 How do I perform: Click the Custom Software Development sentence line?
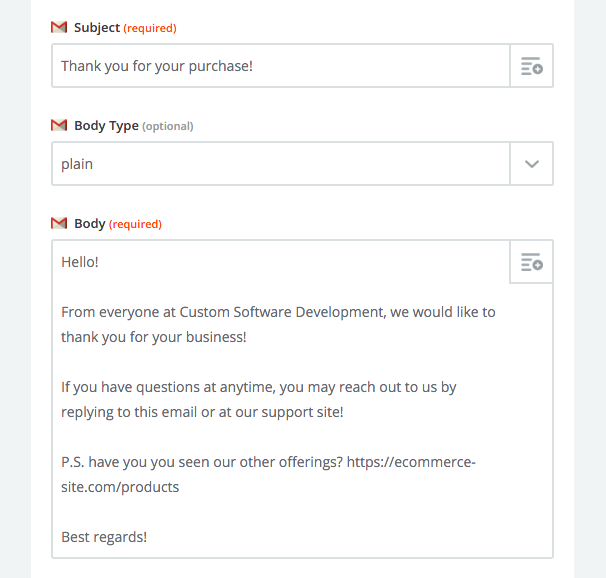pos(278,312)
